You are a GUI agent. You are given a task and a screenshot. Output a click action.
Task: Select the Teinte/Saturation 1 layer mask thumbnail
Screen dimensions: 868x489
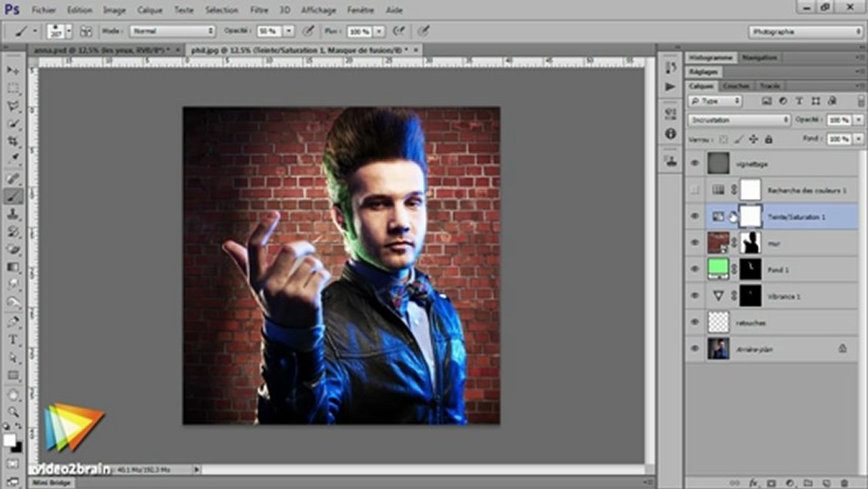point(751,216)
